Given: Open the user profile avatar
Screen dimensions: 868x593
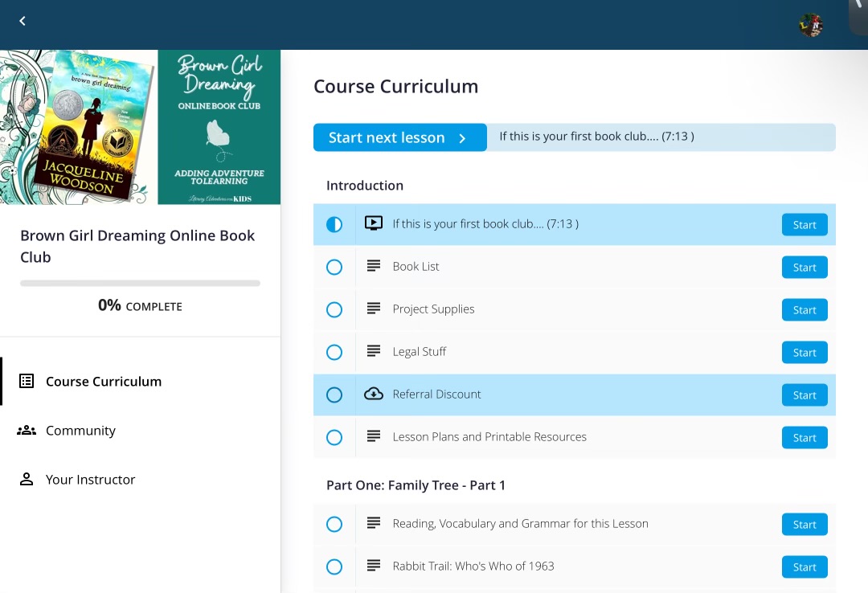Looking at the screenshot, I should tap(811, 25).
